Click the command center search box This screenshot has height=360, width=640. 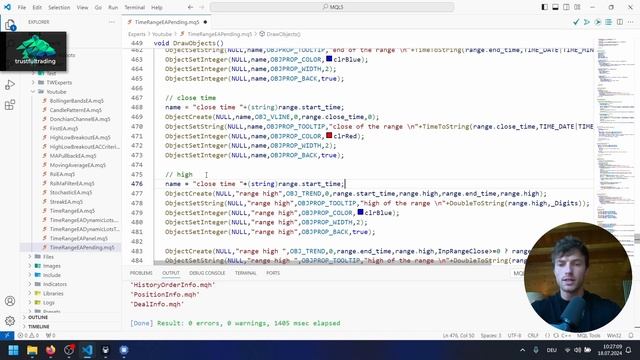click(x=331, y=7)
